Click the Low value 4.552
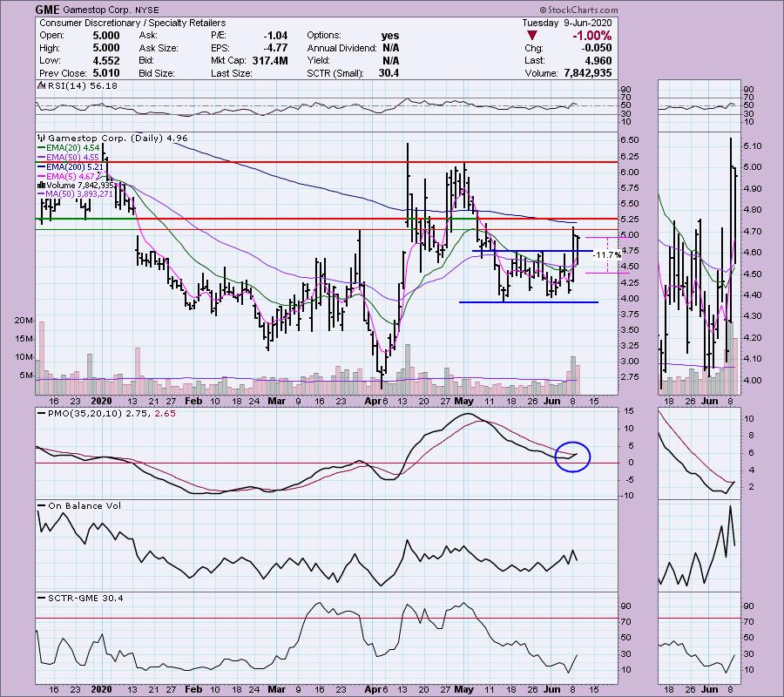 [x=106, y=60]
